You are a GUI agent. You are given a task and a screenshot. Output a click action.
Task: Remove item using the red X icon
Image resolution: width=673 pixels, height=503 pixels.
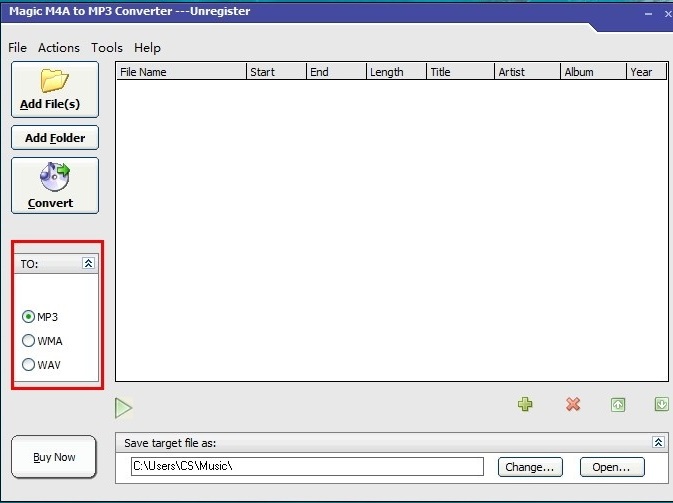(573, 404)
